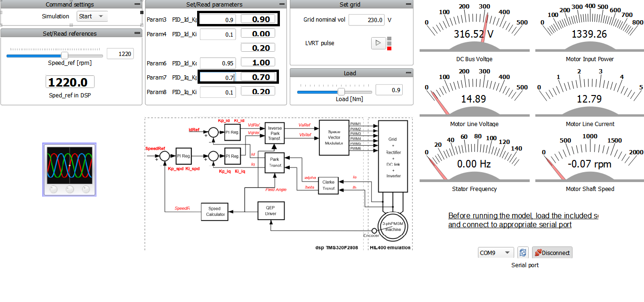The image size is (644, 302).
Task: Collapse the Set grid panel
Action: pyautogui.click(x=408, y=4)
